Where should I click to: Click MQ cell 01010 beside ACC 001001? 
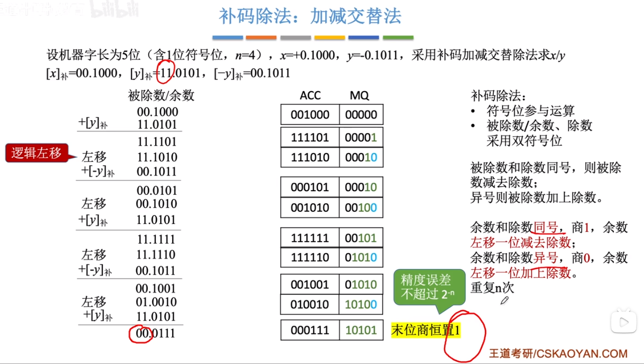(x=361, y=284)
